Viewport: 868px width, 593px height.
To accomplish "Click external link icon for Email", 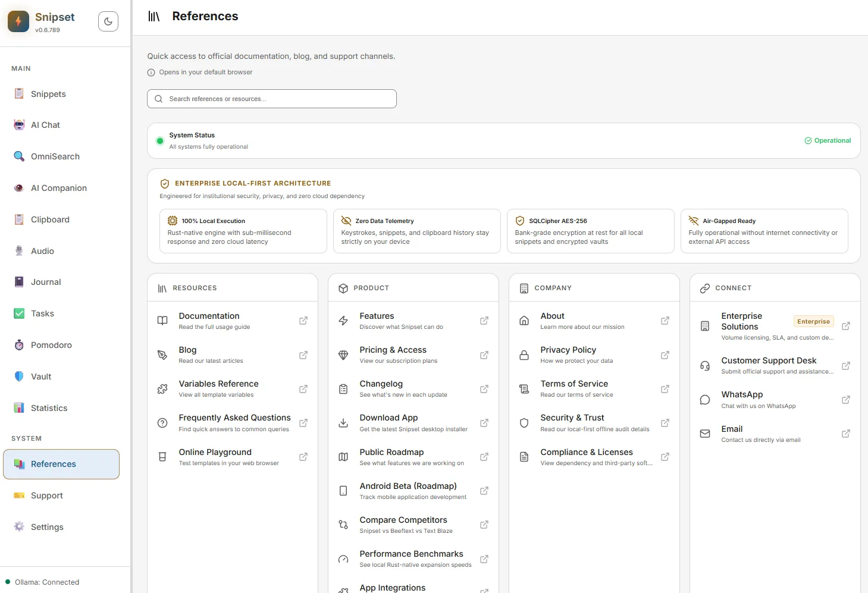I will (x=846, y=434).
